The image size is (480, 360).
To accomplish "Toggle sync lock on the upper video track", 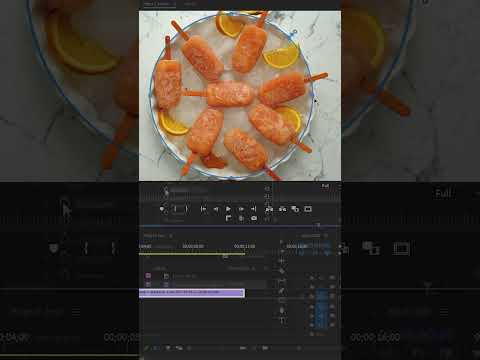I will pos(166,276).
